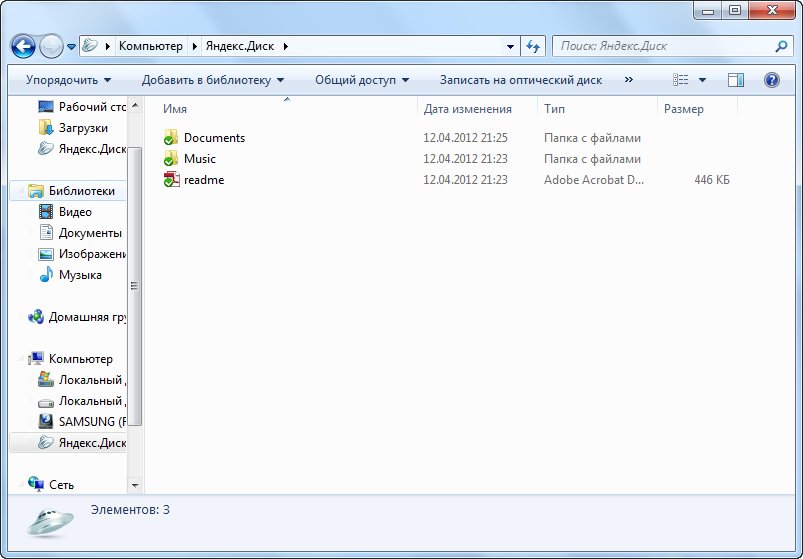Click the sidebar scroll down arrow
This screenshot has width=803, height=559.
point(135,485)
